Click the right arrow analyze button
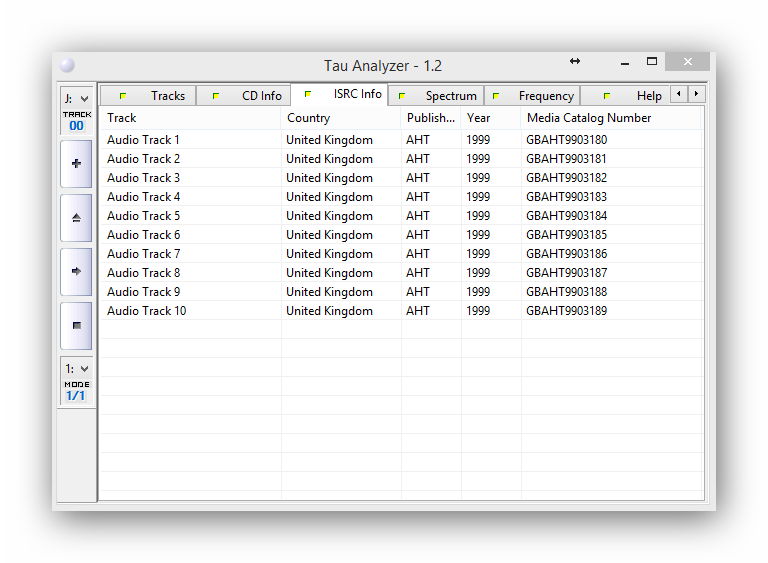Viewport: 768px width, 563px height. click(76, 271)
